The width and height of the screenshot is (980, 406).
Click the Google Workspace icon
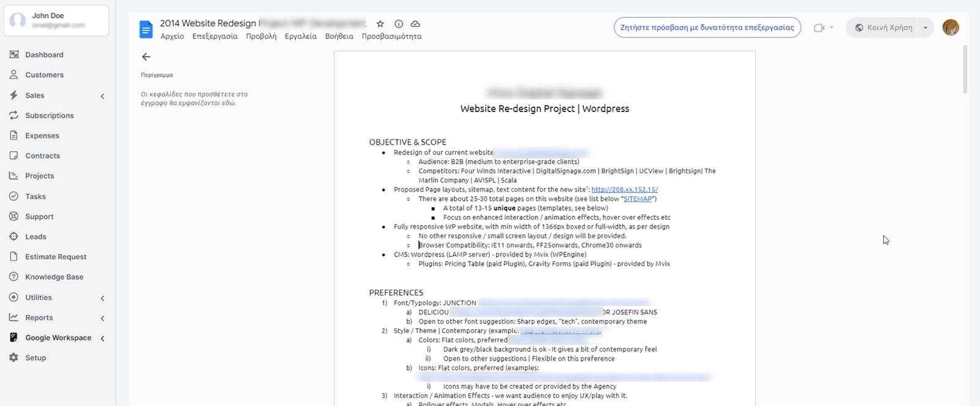pos(13,337)
